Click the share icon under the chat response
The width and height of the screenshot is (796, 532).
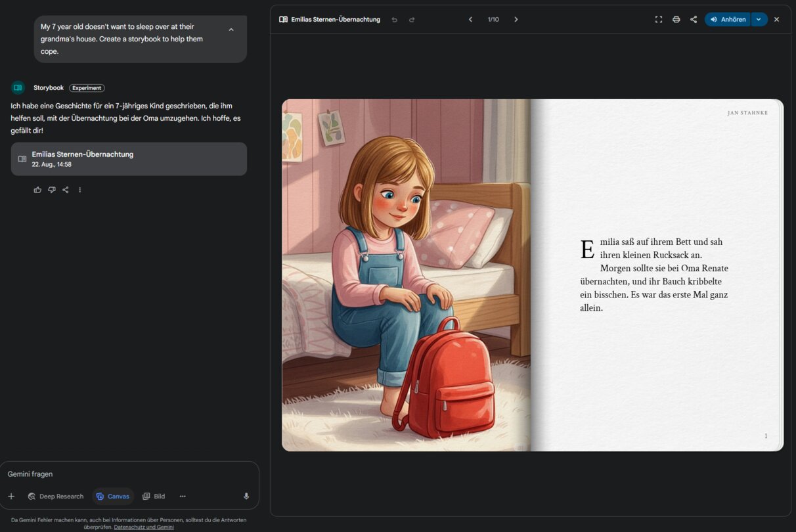(x=66, y=190)
